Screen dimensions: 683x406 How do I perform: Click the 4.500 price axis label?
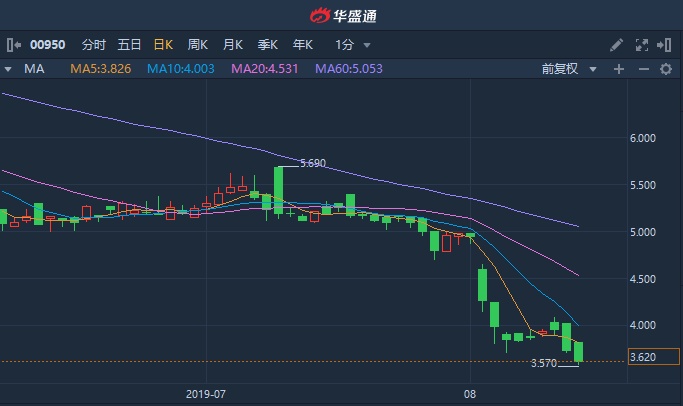point(642,279)
